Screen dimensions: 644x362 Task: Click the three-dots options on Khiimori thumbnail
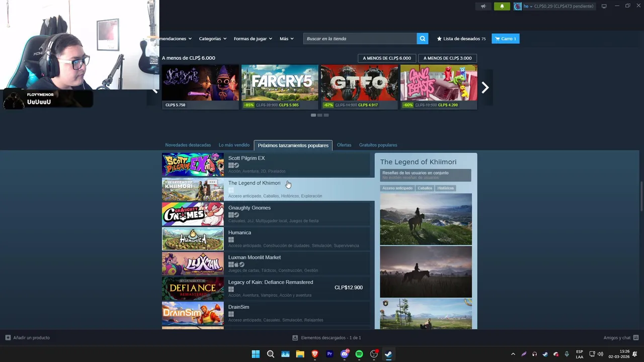click(x=212, y=182)
